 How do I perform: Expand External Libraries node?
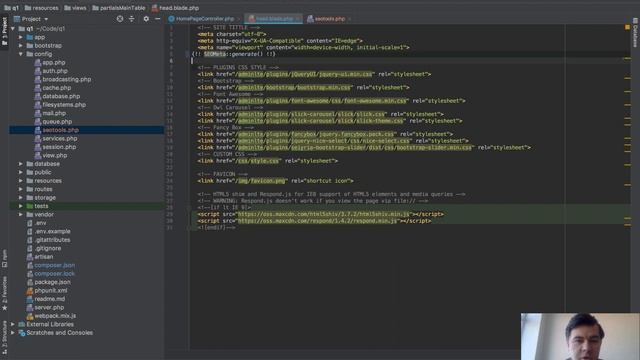[x=13, y=324]
